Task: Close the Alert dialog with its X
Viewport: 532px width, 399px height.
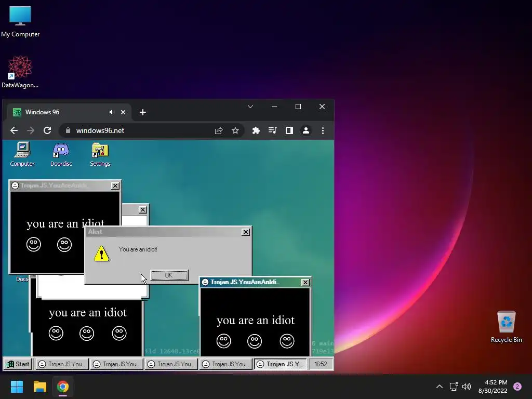Action: (x=246, y=232)
